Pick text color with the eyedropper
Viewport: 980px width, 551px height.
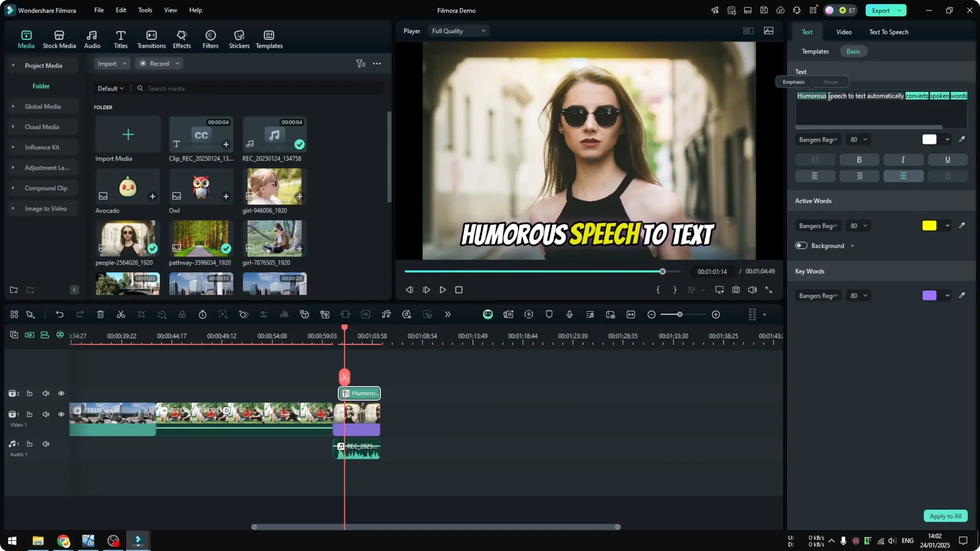point(962,139)
